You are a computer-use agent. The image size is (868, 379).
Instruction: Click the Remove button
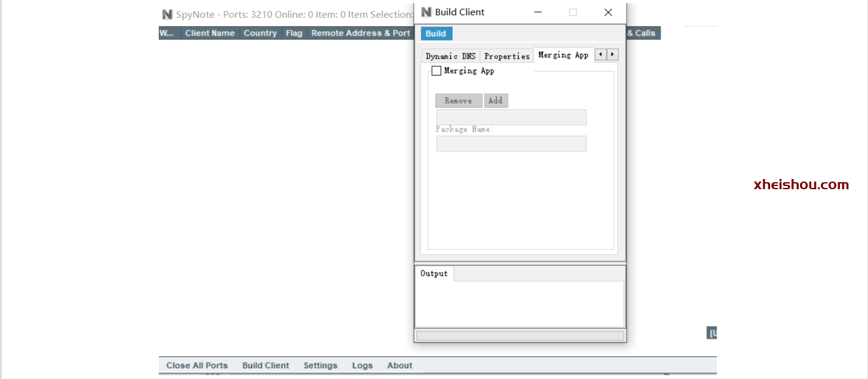click(x=458, y=100)
